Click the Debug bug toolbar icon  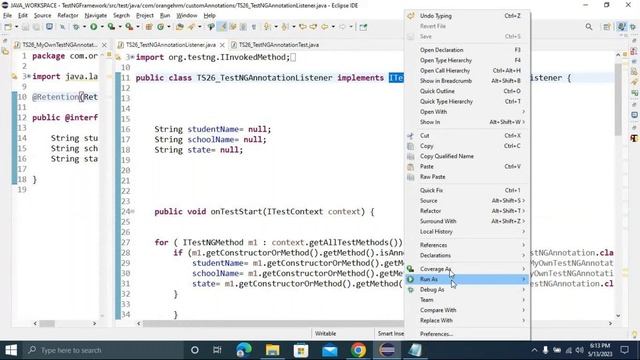coord(76,27)
